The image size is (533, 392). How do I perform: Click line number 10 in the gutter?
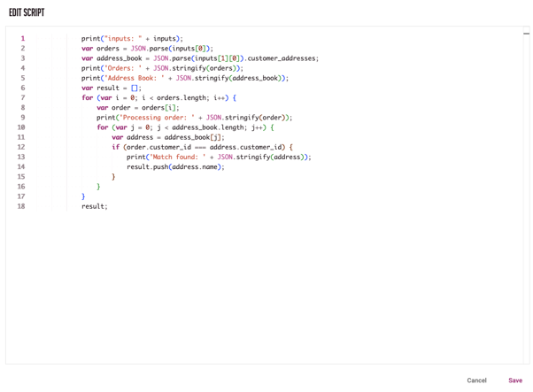point(21,127)
